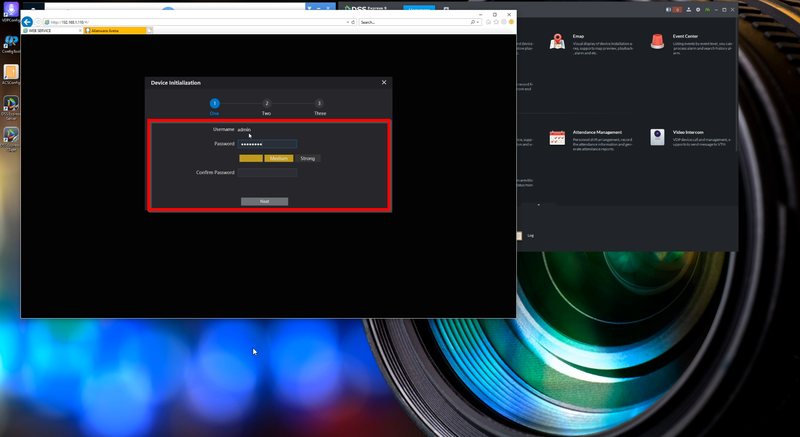Expand the small arrow in DSS window
Screen dimensions: 800x437
pyautogui.click(x=538, y=205)
